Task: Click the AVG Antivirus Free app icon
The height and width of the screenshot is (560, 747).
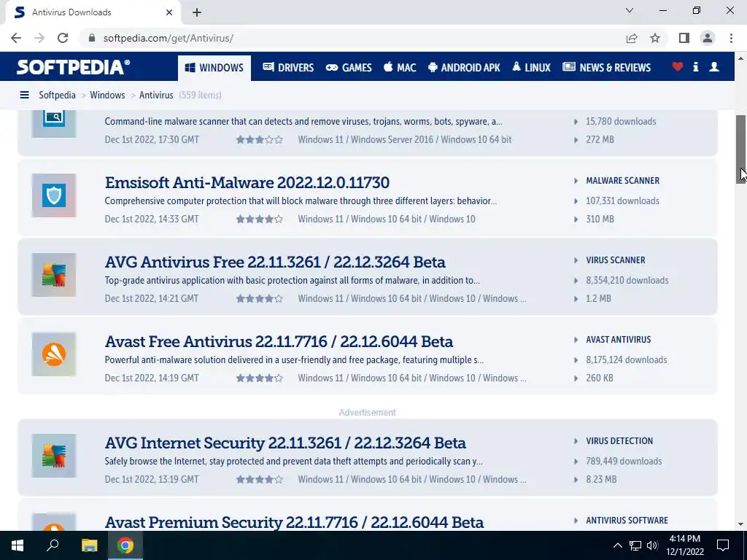Action: click(54, 275)
